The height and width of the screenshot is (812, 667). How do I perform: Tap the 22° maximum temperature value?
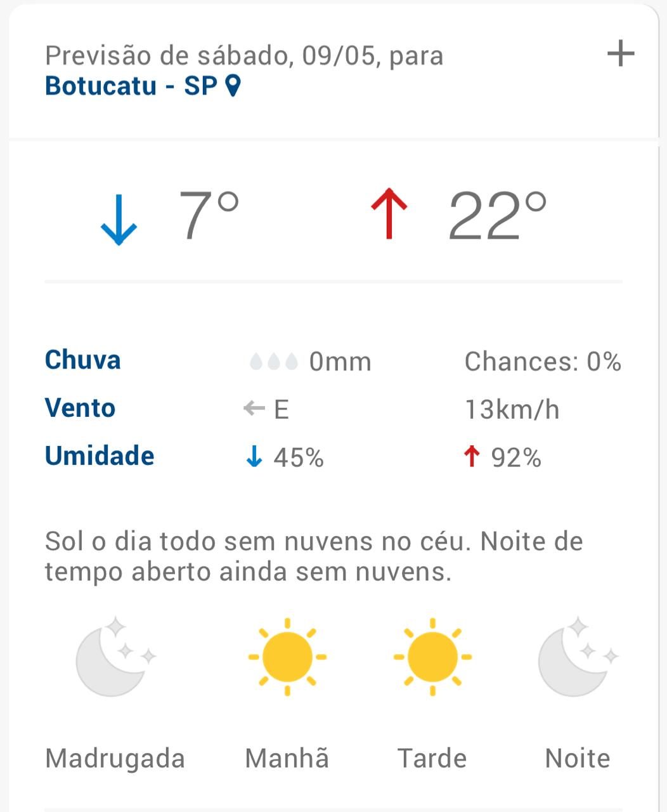498,215
